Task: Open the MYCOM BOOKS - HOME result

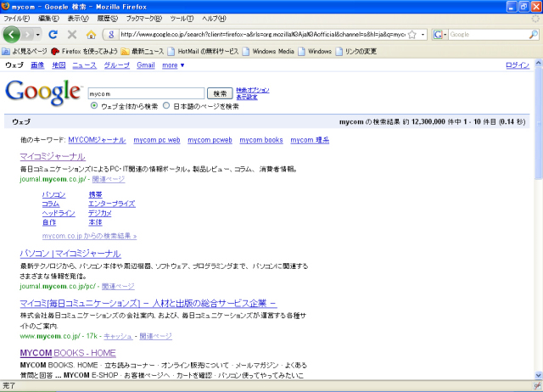Action: [68, 353]
